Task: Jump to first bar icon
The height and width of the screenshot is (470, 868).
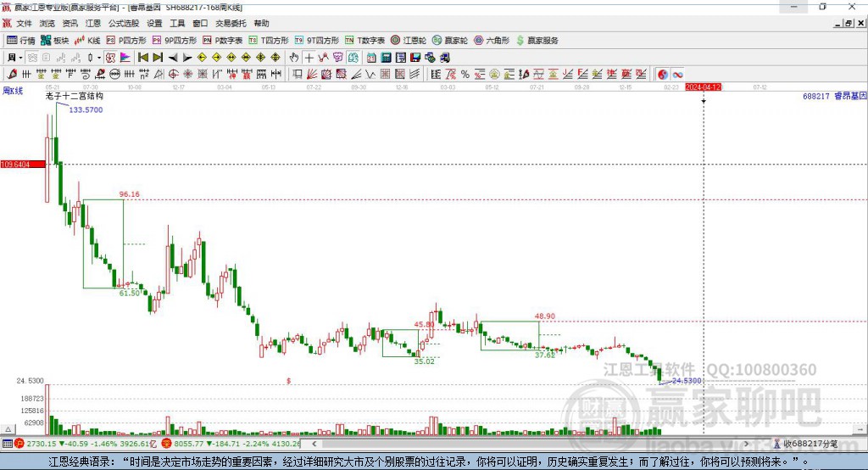Action: pyautogui.click(x=142, y=58)
